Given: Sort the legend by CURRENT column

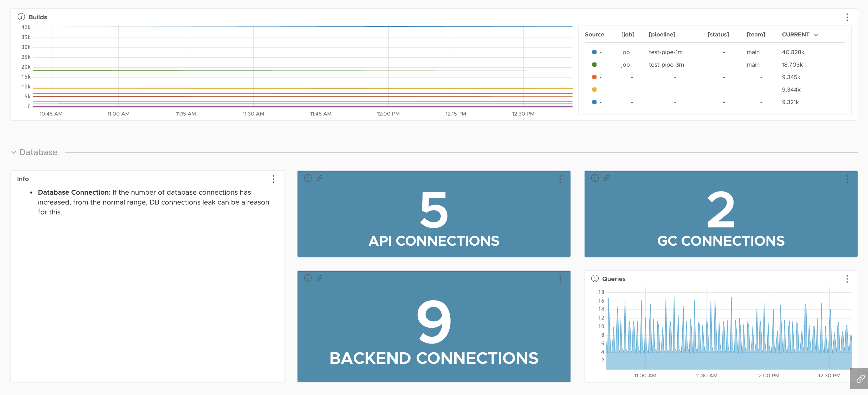Looking at the screenshot, I should [x=800, y=34].
